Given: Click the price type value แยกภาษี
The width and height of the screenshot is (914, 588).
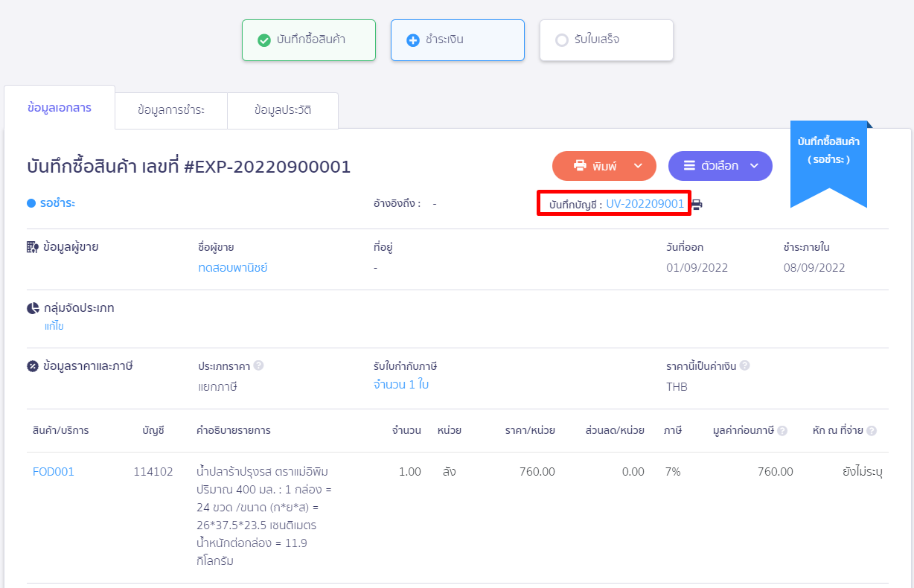Looking at the screenshot, I should coord(217,387).
